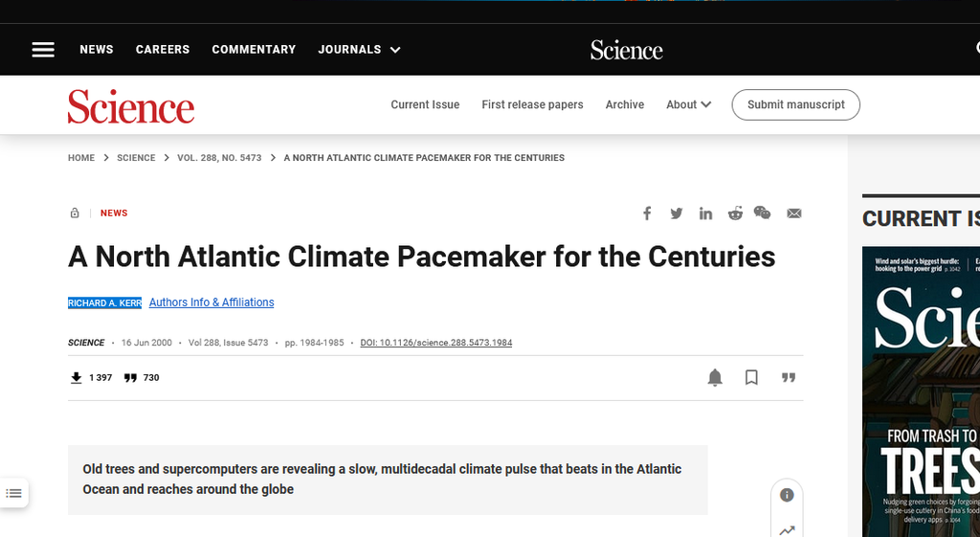Open the article info circle icon

pos(787,495)
